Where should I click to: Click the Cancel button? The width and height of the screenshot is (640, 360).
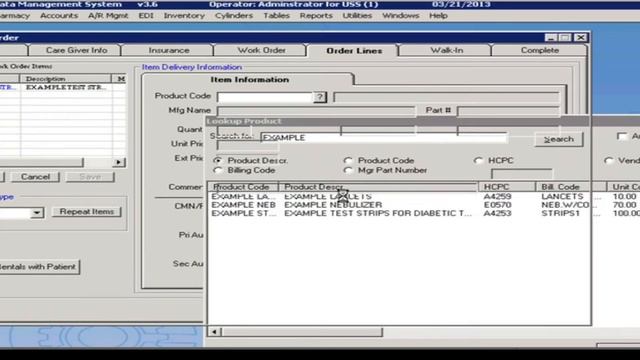pos(35,177)
